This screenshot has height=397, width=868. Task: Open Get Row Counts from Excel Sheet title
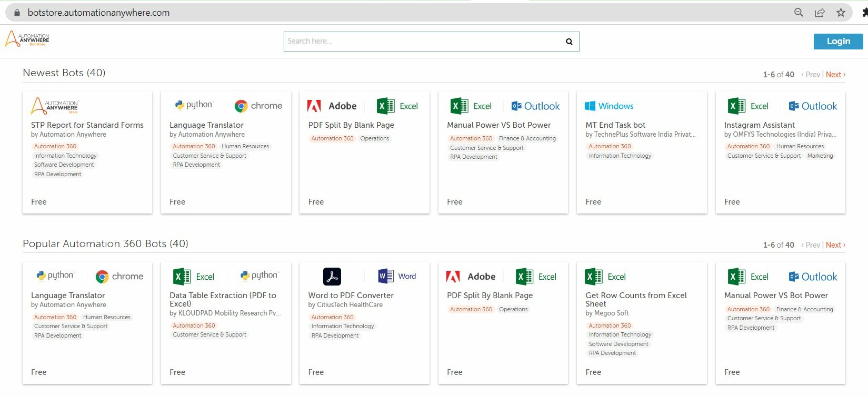coord(636,300)
